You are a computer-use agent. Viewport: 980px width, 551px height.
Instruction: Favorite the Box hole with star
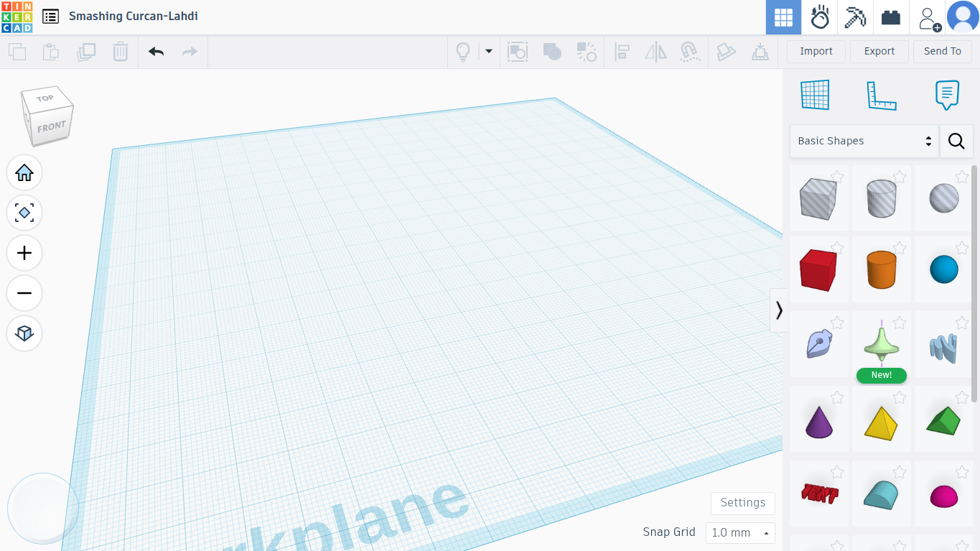(837, 177)
